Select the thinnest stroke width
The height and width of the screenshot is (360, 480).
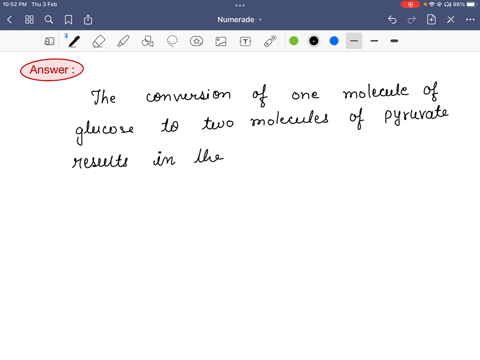coord(354,41)
